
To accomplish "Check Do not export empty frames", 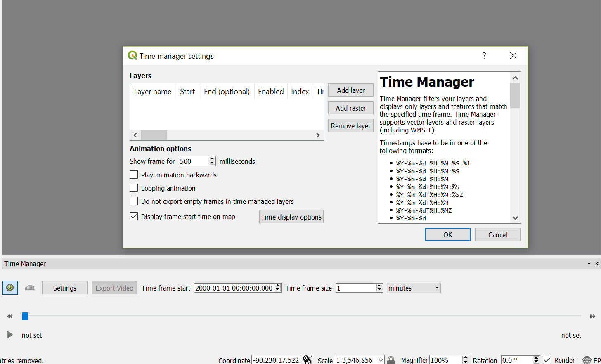I will tap(134, 201).
